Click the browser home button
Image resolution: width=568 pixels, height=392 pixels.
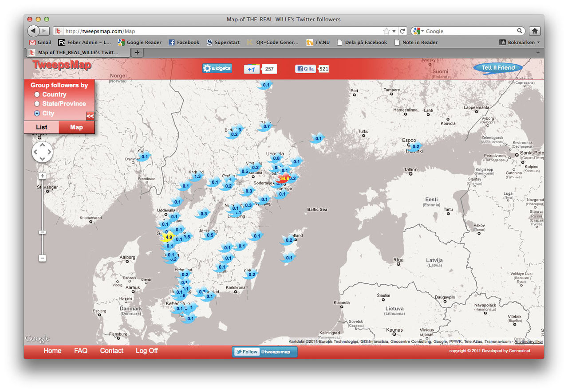point(535,31)
